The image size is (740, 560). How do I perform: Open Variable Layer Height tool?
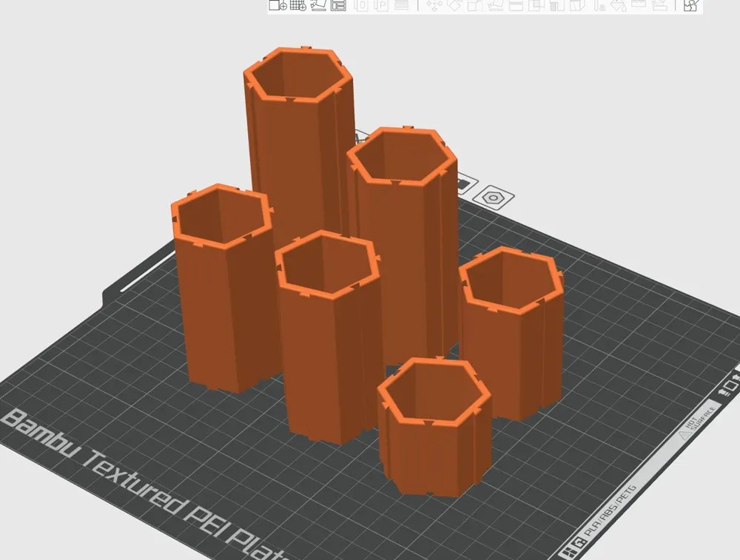pyautogui.click(x=401, y=5)
